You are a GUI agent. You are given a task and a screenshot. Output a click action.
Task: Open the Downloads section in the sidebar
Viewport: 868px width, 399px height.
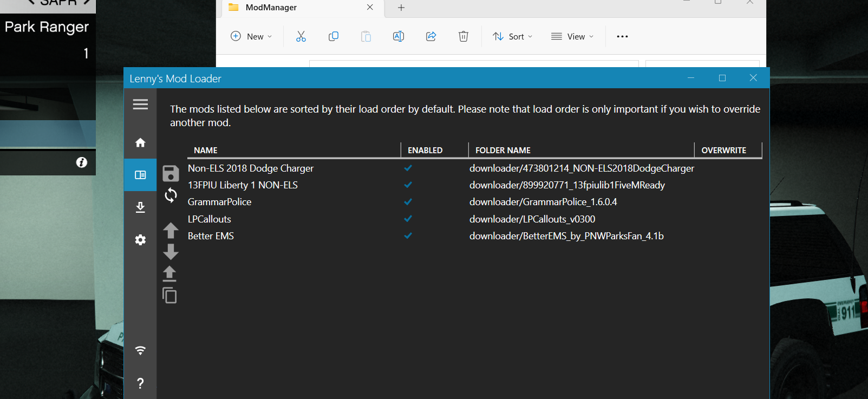tap(140, 207)
